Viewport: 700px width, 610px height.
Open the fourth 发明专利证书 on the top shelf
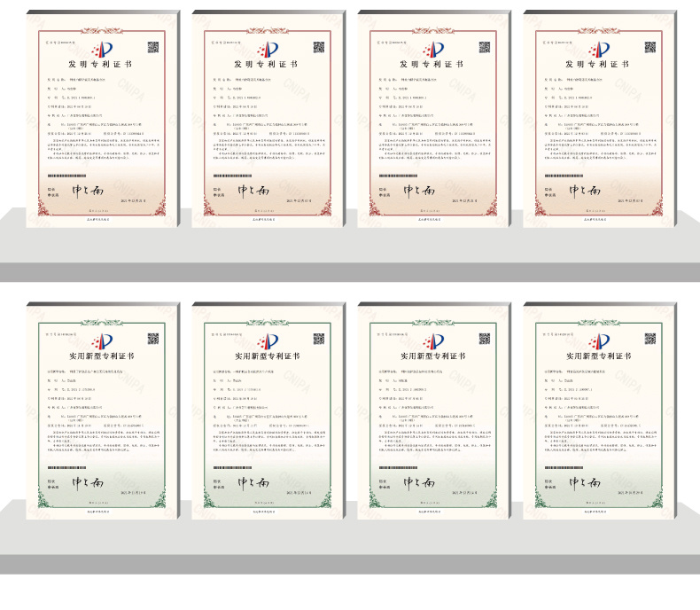600,119
